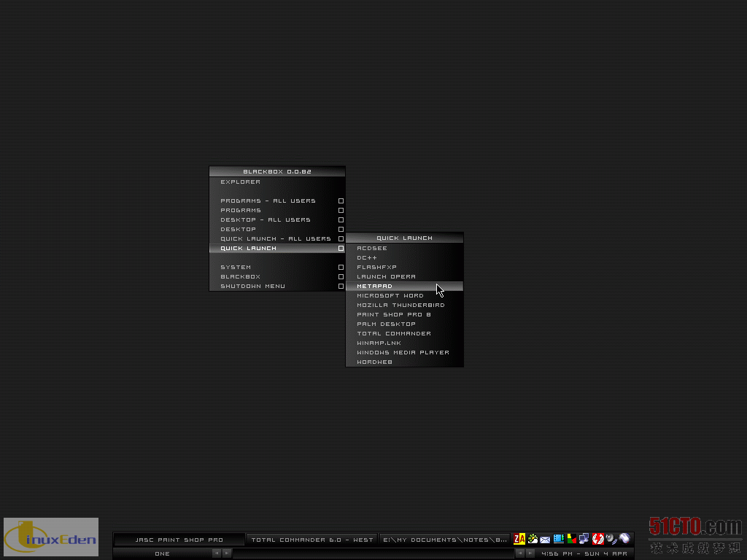Expand the Shutdown Menu submenu marker

tap(341, 286)
